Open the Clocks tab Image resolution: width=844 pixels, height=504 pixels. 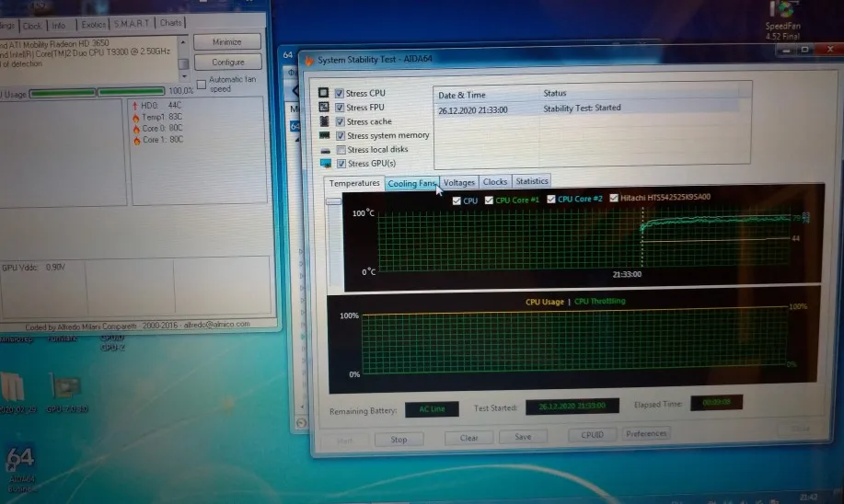pyautogui.click(x=494, y=182)
